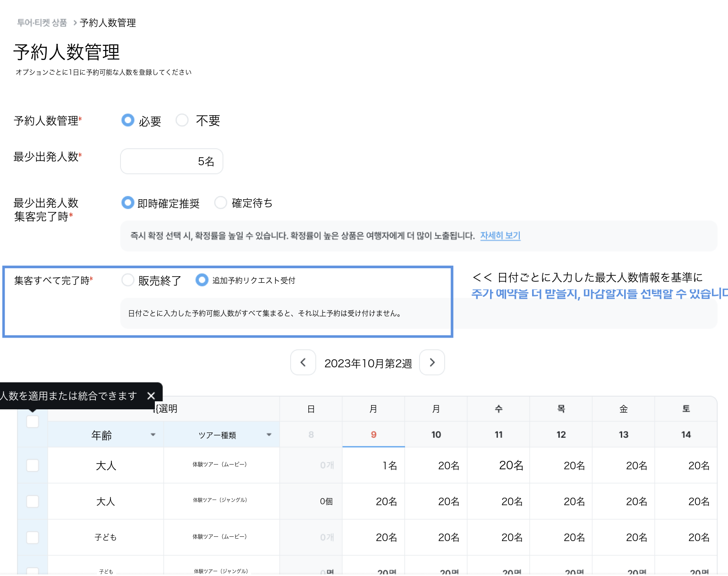Click 20名 cell for 子ども ムービー on 10th
Screen dimensions: 728x576
[436, 537]
